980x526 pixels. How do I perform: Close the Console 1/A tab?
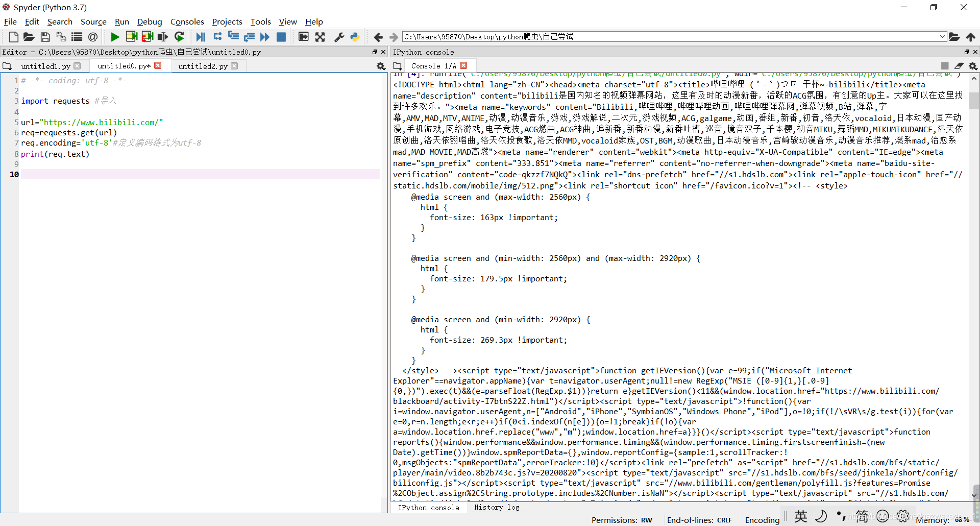[x=463, y=65]
